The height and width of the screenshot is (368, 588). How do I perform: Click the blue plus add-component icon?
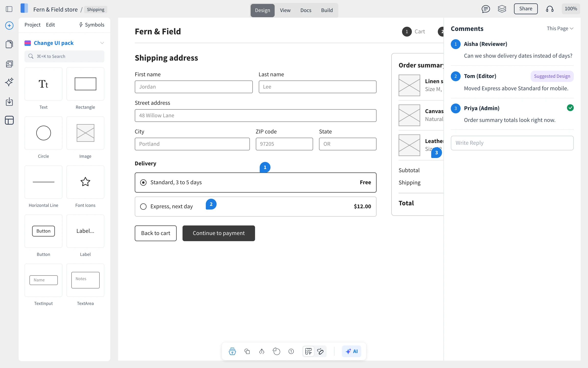click(9, 26)
